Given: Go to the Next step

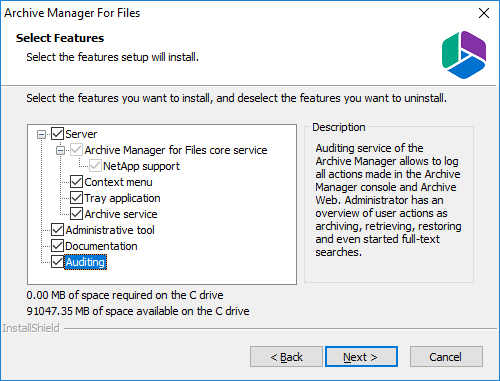Looking at the screenshot, I should (x=361, y=357).
